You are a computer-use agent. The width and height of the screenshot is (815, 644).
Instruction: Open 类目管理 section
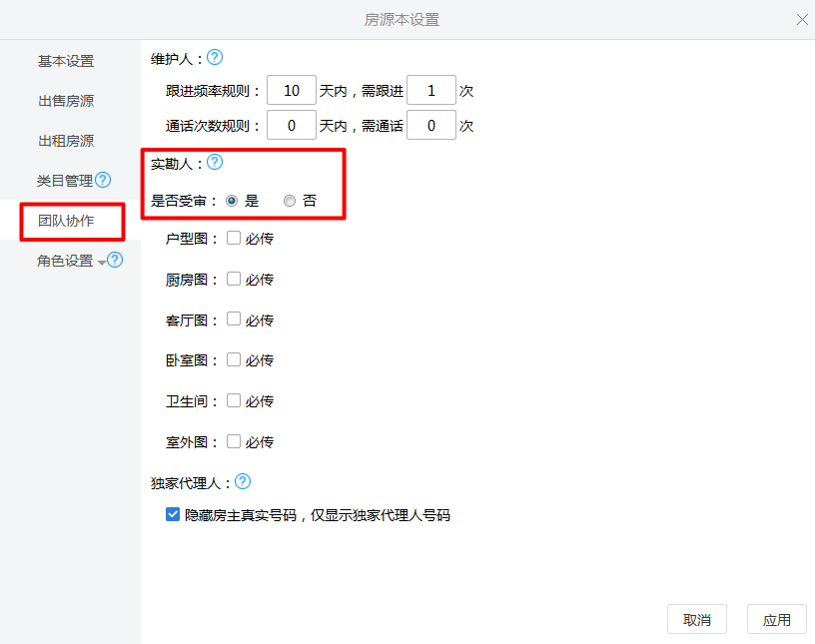pos(65,181)
